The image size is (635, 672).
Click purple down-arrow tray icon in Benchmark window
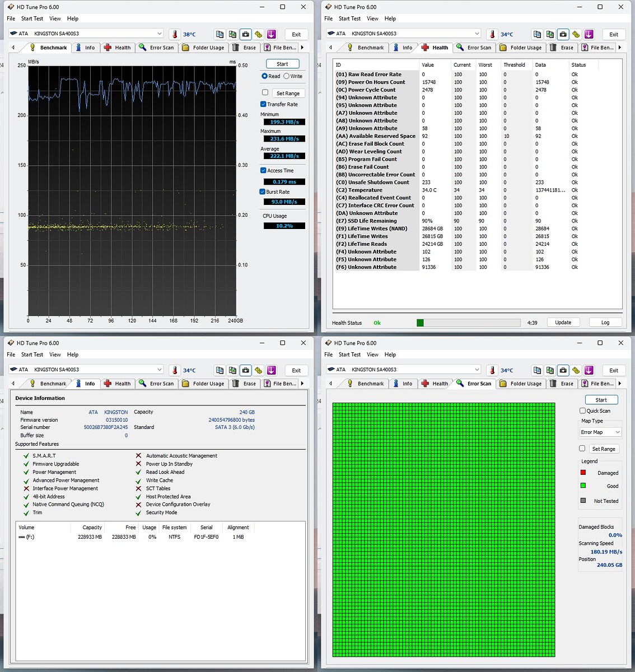pos(271,34)
